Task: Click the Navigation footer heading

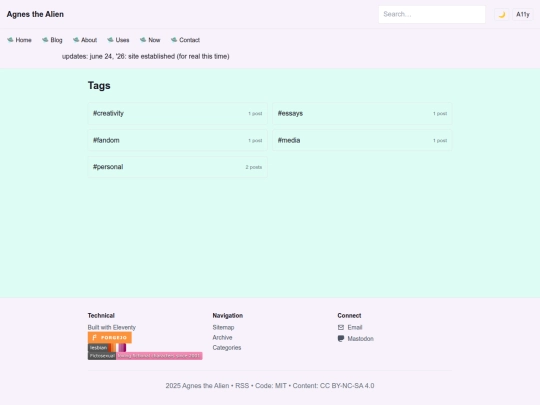Action: tap(228, 315)
